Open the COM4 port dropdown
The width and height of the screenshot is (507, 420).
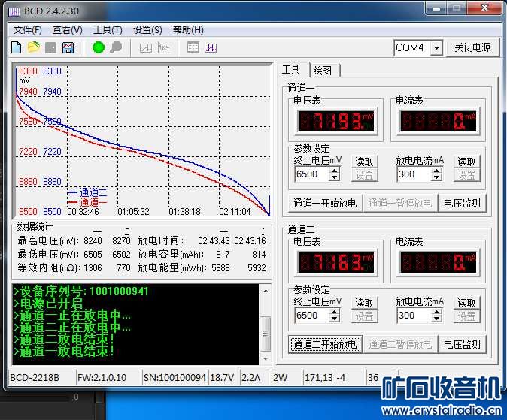pos(436,48)
